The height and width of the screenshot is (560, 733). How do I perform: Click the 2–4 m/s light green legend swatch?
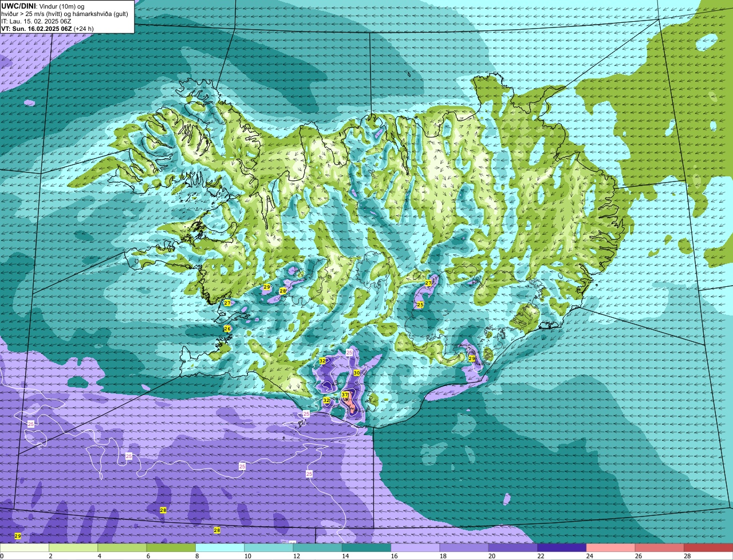(x=73, y=548)
